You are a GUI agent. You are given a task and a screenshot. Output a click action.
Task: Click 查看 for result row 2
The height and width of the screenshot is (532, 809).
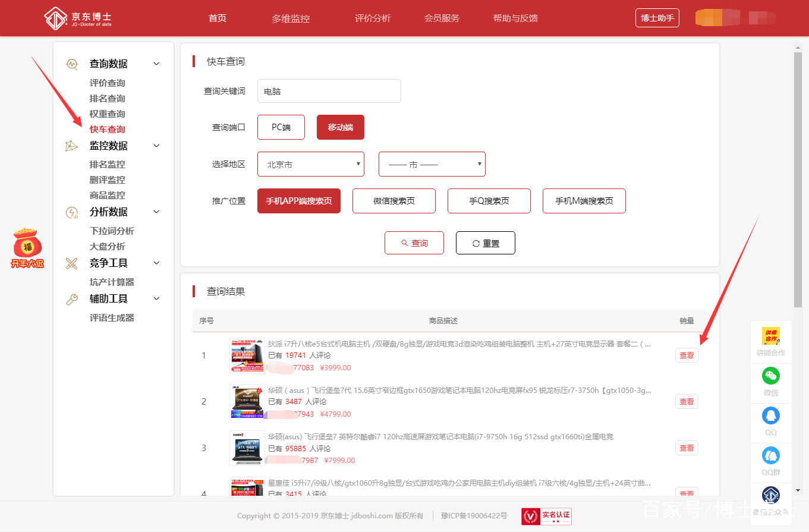[687, 402]
